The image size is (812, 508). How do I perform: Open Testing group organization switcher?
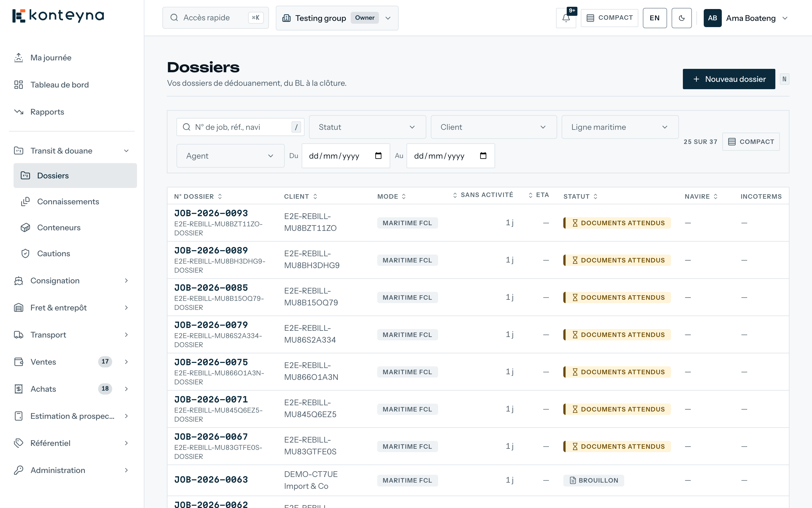337,18
